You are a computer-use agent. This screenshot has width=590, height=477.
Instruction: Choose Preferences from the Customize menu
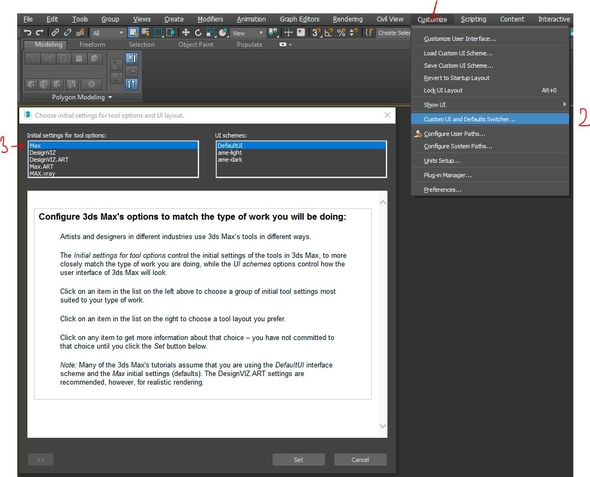tap(442, 190)
